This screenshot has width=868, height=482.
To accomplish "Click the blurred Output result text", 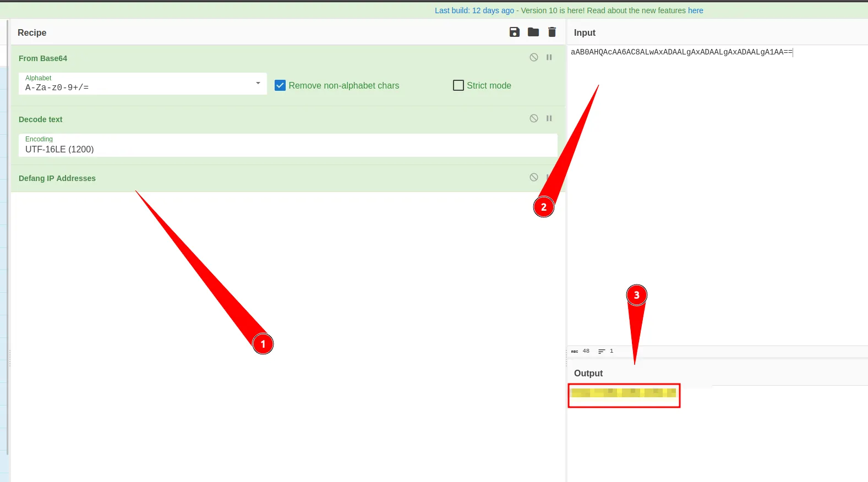I will point(623,393).
